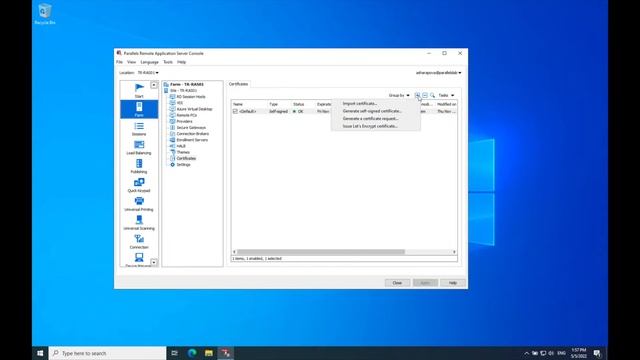Open the Group by dropdown
This screenshot has width=640, height=360.
pos(399,96)
